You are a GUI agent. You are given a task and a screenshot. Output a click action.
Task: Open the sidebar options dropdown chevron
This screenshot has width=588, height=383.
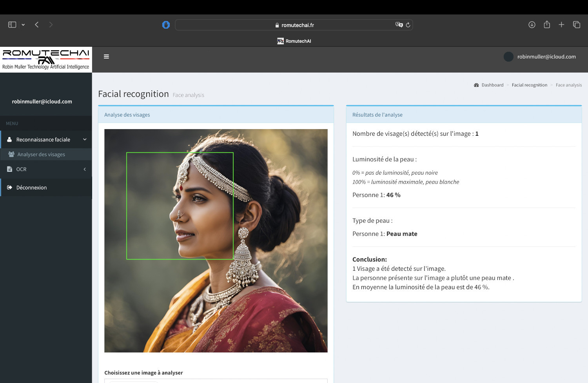pyautogui.click(x=23, y=25)
